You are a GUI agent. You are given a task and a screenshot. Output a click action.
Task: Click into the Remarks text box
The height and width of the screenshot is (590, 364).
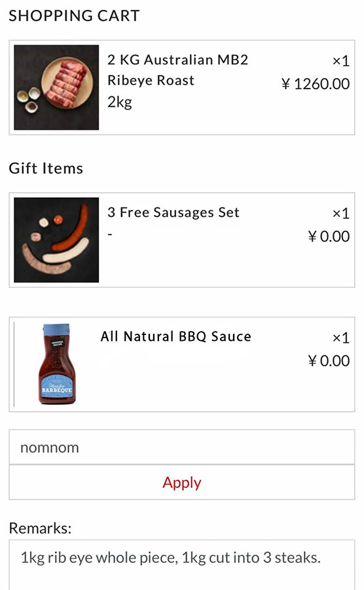coord(182,565)
